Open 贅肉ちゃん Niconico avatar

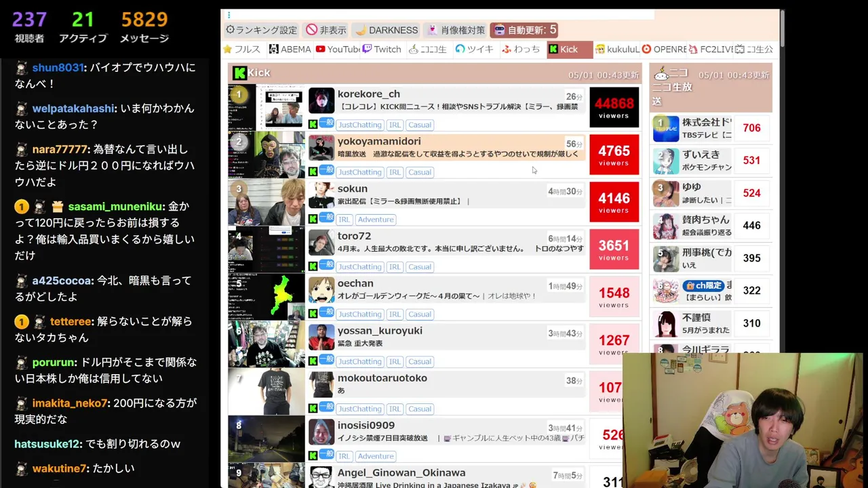(x=666, y=226)
